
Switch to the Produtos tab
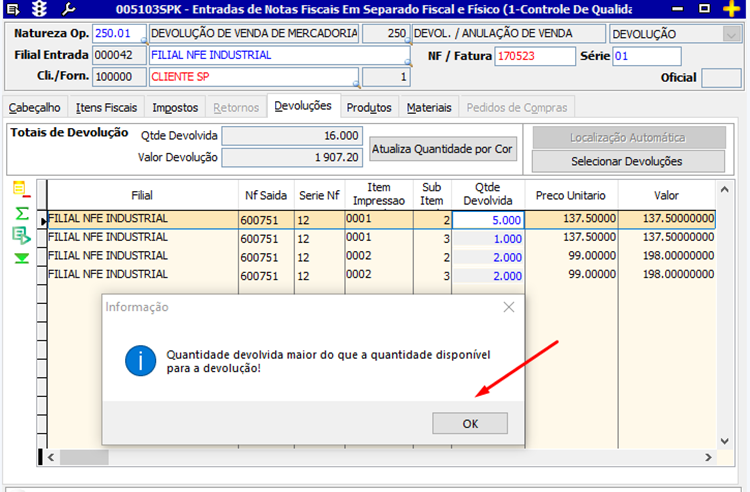pos(369,108)
